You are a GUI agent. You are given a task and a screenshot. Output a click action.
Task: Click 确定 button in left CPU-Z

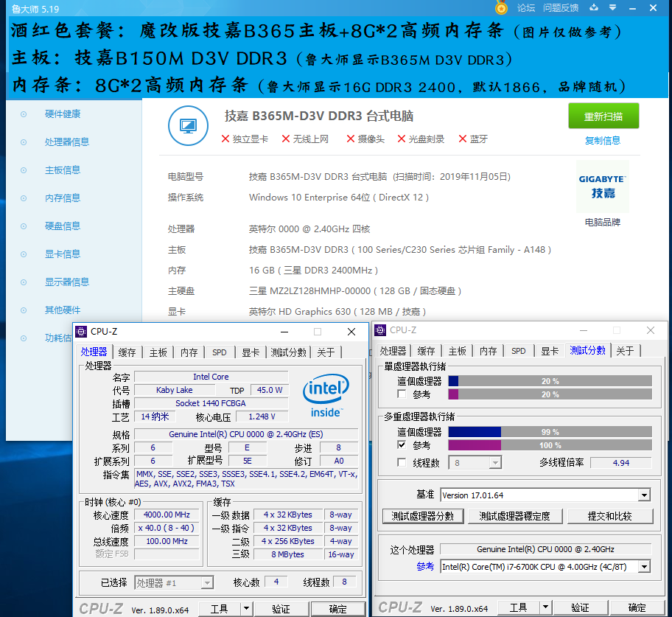click(x=338, y=609)
